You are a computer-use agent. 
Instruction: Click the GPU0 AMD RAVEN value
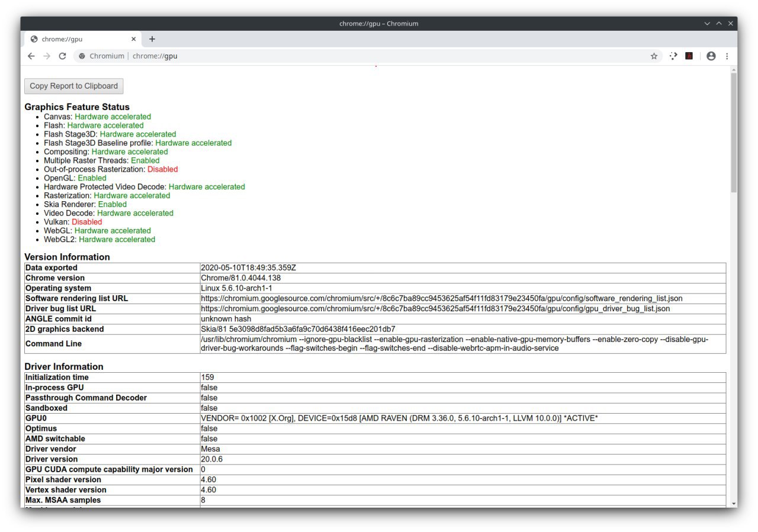click(x=399, y=418)
